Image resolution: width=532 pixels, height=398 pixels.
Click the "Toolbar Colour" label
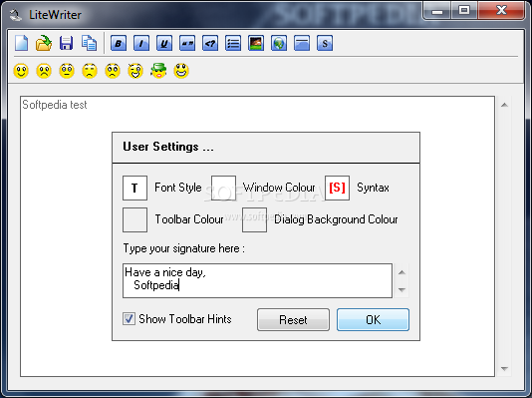[189, 219]
